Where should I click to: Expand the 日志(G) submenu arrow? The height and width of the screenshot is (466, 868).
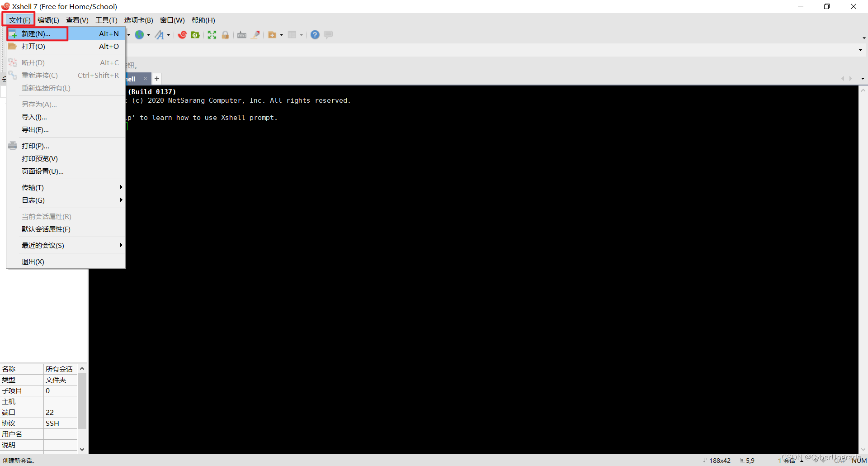click(x=121, y=200)
